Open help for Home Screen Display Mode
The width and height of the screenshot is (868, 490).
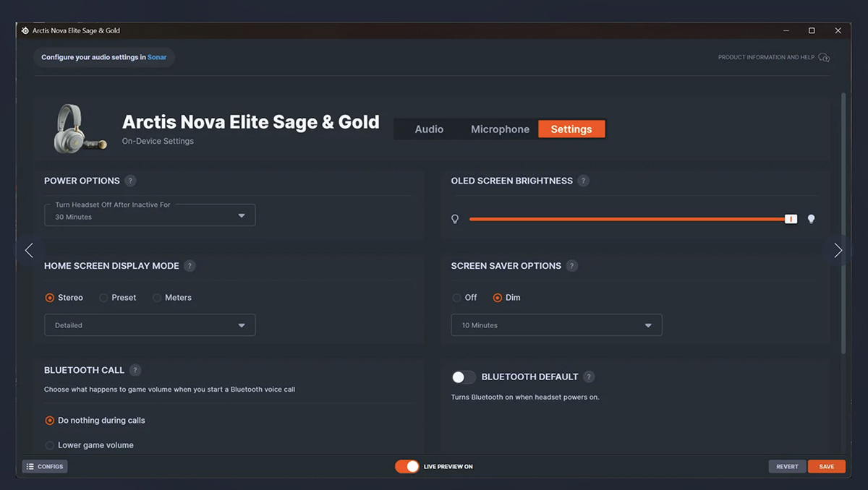pyautogui.click(x=190, y=266)
